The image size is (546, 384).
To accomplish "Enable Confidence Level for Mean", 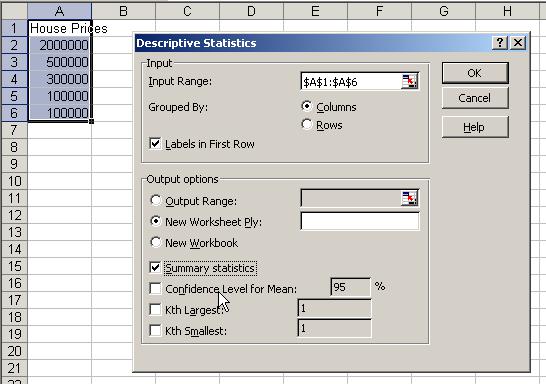I will (155, 288).
